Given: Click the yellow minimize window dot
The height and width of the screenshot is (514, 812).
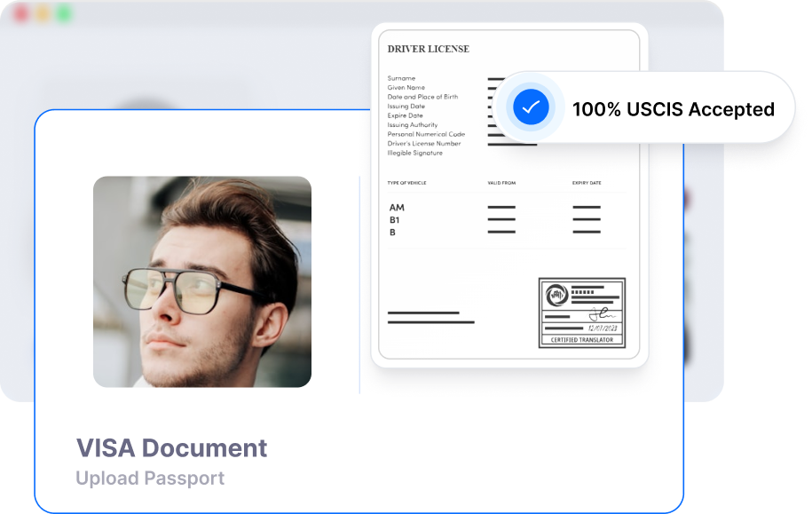Looking at the screenshot, I should pos(42,15).
